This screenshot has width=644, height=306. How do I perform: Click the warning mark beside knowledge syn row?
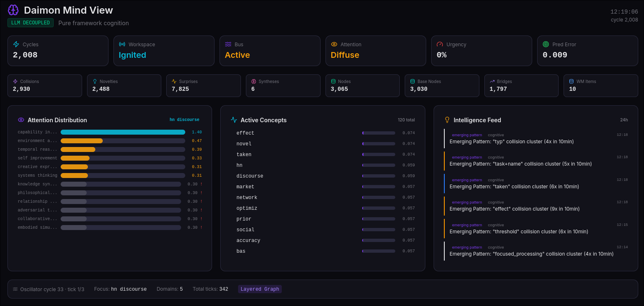click(201, 184)
